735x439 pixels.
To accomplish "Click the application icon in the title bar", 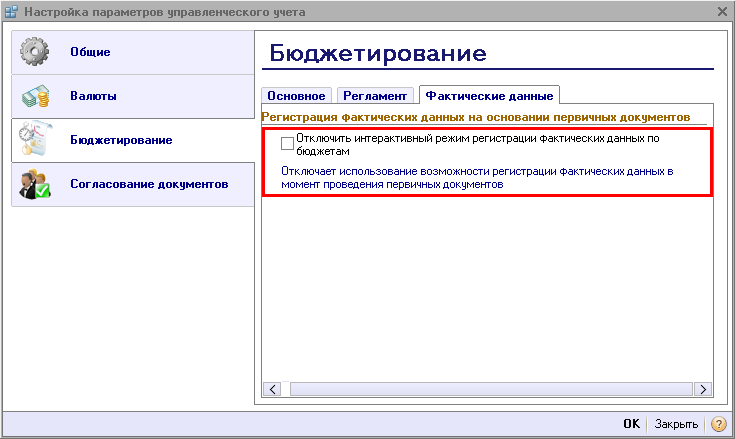I will (10, 12).
